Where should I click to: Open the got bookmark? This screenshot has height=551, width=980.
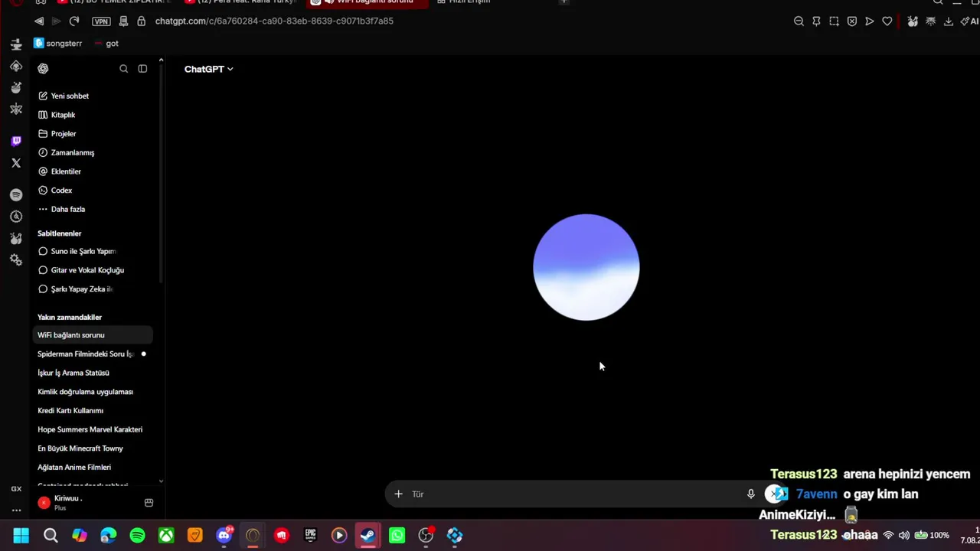106,44
